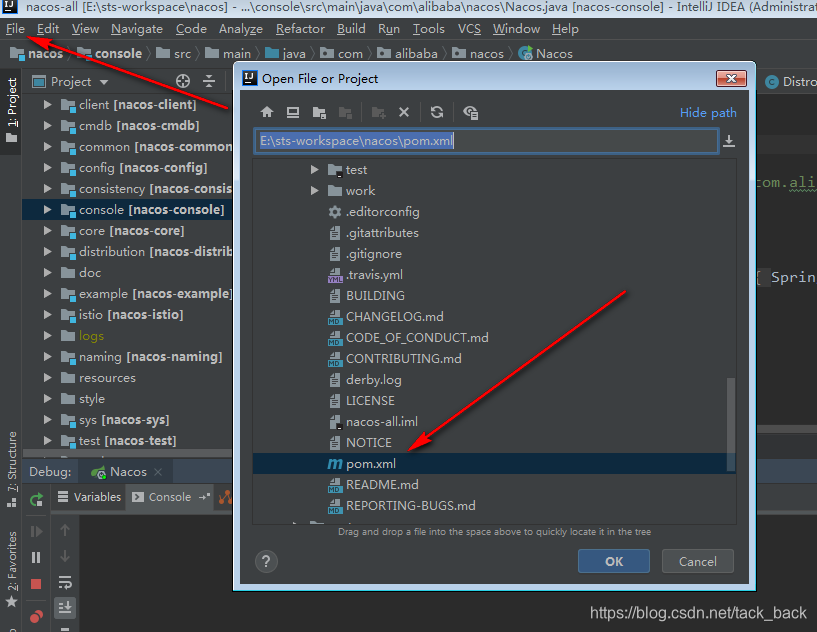This screenshot has height=632, width=817.
Task: Create new folder icon in dialog toolbar
Action: (x=378, y=112)
